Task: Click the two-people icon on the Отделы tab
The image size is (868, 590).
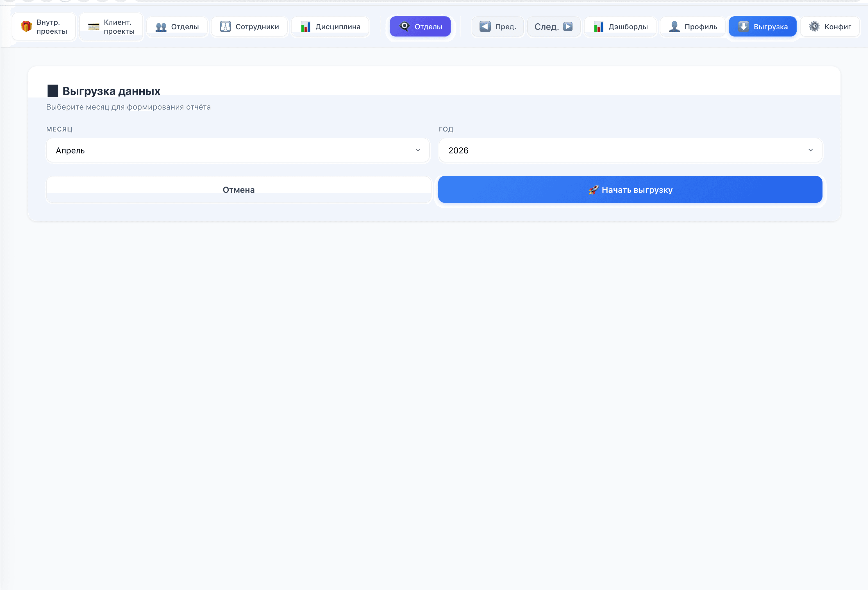Action: click(161, 27)
